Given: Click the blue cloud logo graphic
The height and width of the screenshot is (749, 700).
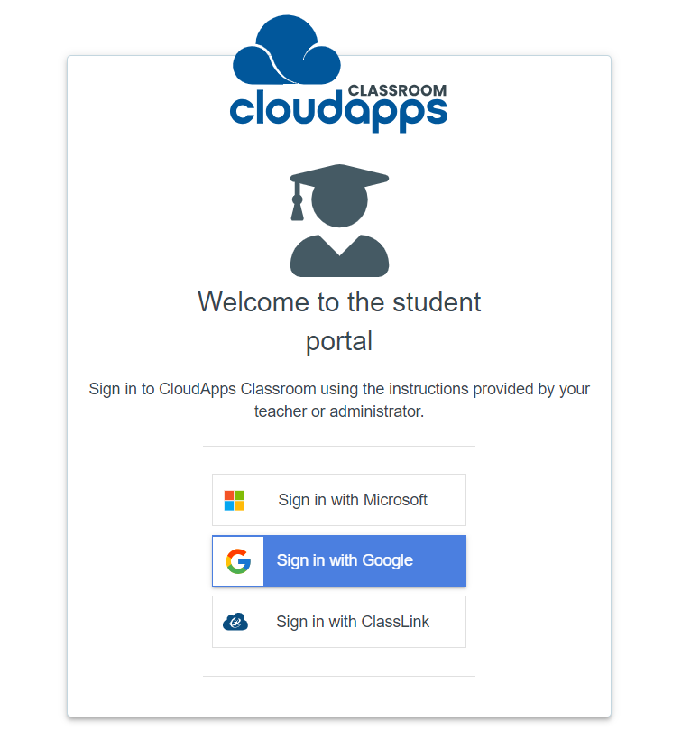Looking at the screenshot, I should (x=287, y=50).
